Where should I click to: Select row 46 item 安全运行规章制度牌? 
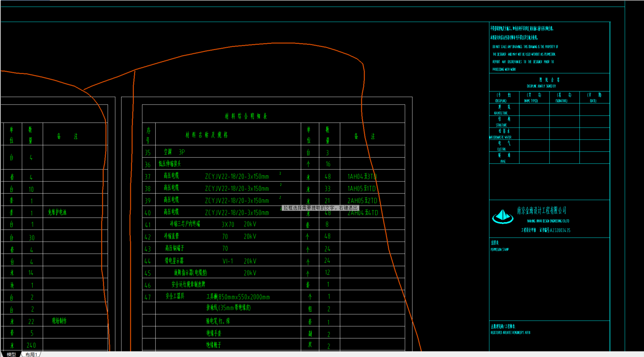pos(188,284)
